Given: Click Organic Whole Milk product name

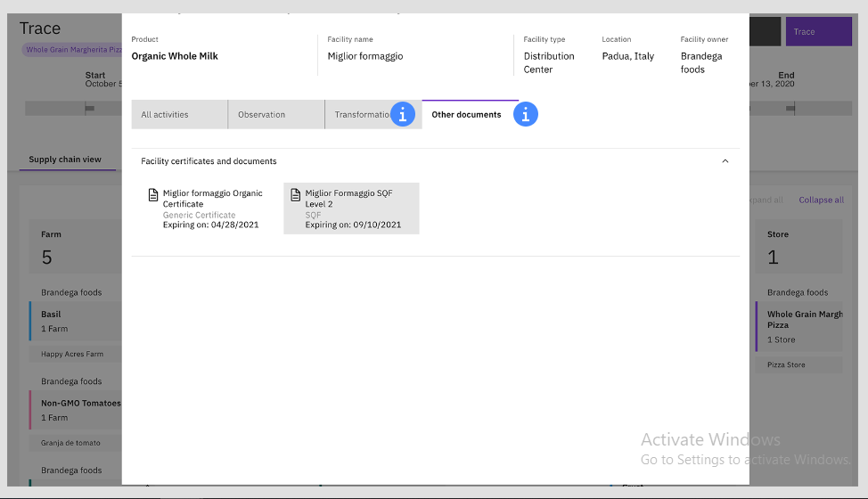Looking at the screenshot, I should point(175,56).
